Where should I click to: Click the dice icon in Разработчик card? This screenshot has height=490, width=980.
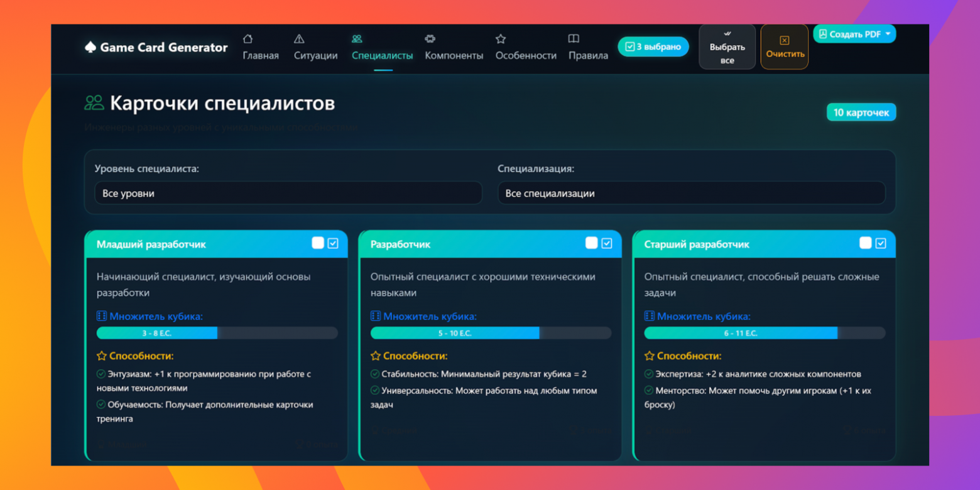tap(375, 316)
